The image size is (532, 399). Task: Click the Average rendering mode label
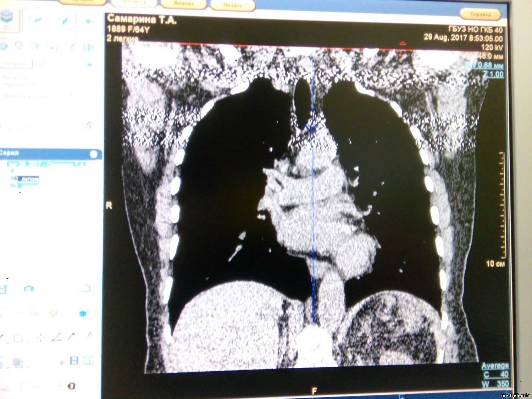click(495, 366)
